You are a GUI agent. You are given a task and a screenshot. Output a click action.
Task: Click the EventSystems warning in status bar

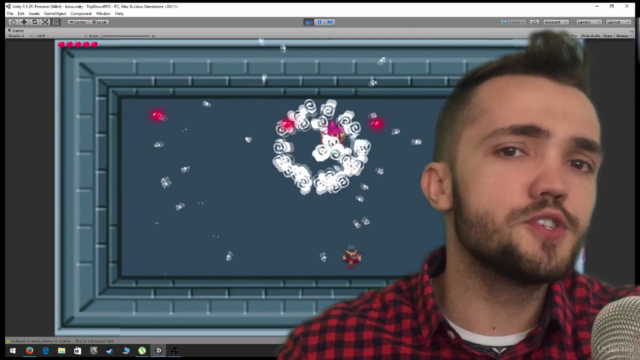(62, 341)
